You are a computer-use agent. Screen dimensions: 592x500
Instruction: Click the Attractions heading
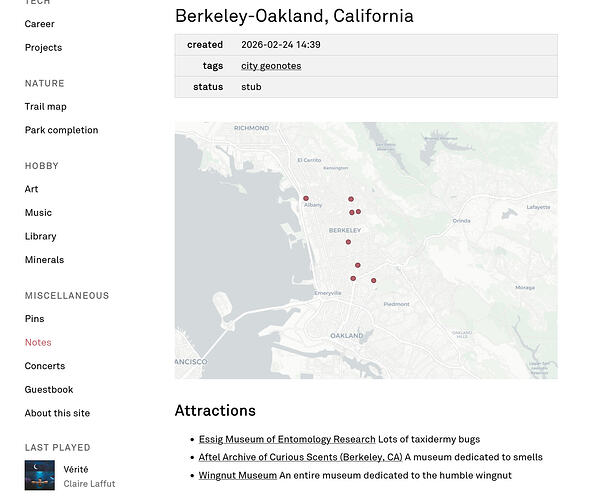215,410
